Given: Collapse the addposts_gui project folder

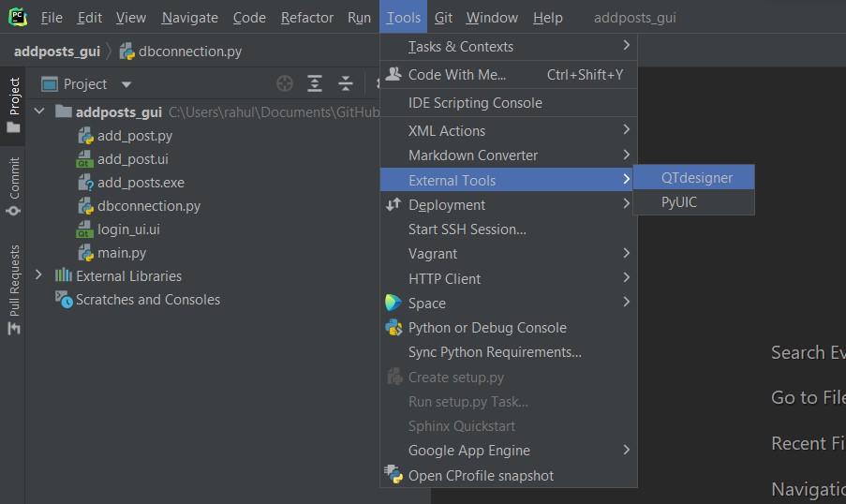Looking at the screenshot, I should tap(38, 112).
